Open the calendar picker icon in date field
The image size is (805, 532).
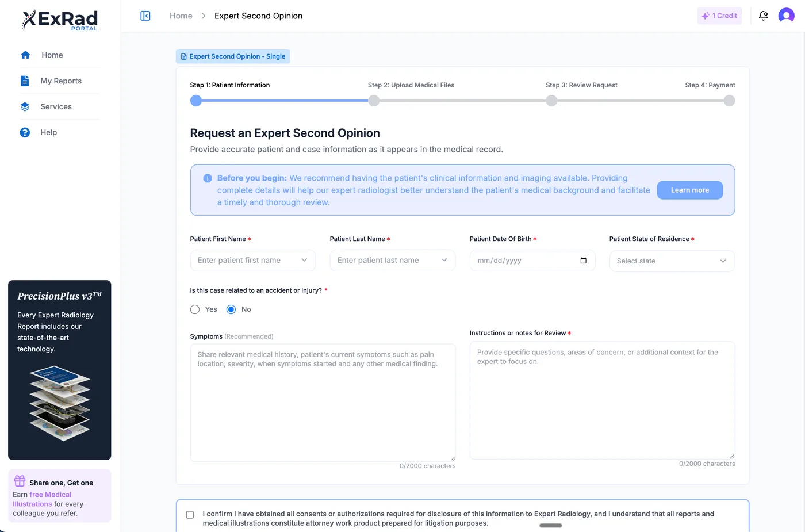[583, 261]
